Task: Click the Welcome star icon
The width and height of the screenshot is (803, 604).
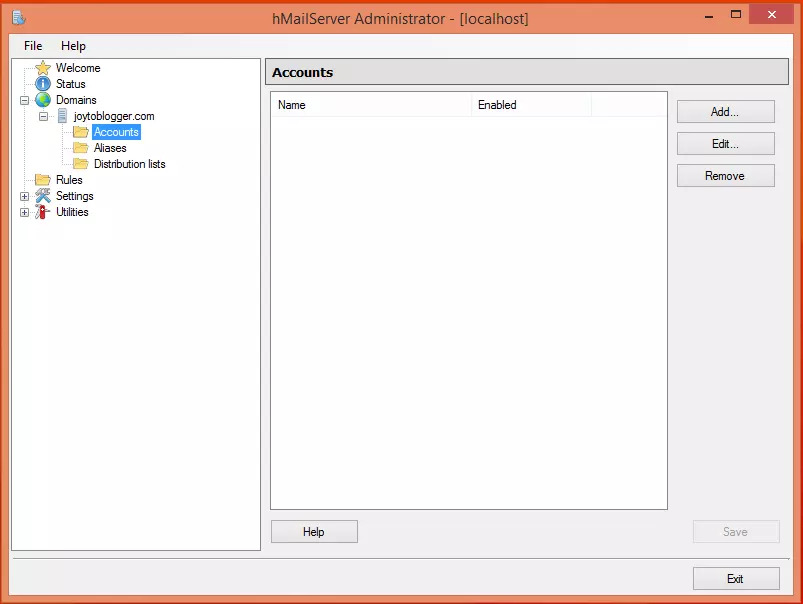Action: pyautogui.click(x=43, y=68)
